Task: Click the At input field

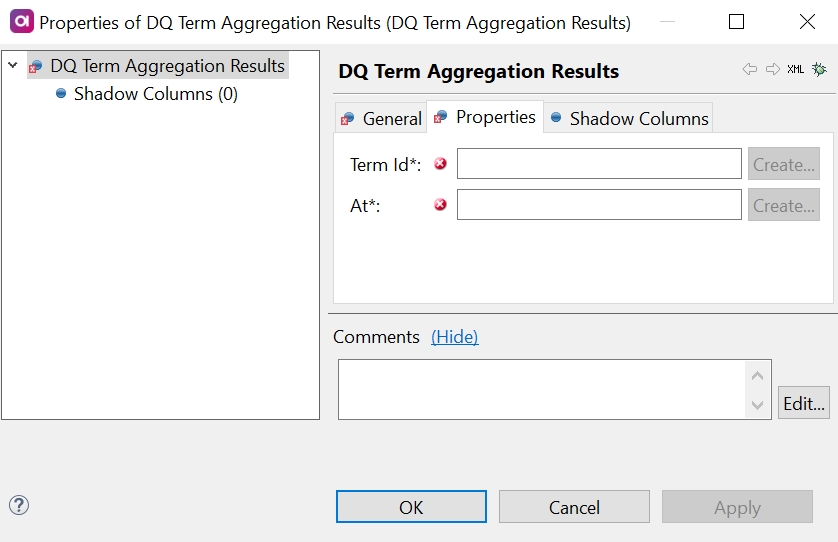Action: pyautogui.click(x=599, y=205)
